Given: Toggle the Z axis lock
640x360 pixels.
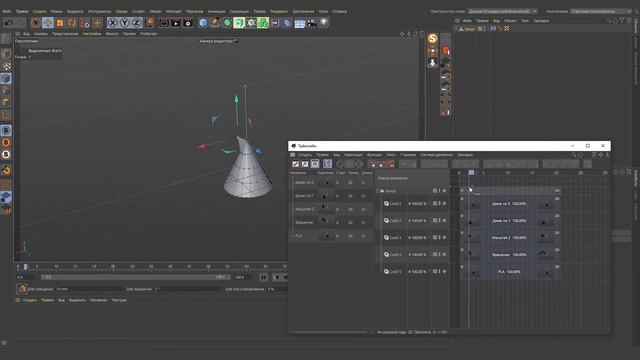Looking at the screenshot, I should [x=137, y=23].
